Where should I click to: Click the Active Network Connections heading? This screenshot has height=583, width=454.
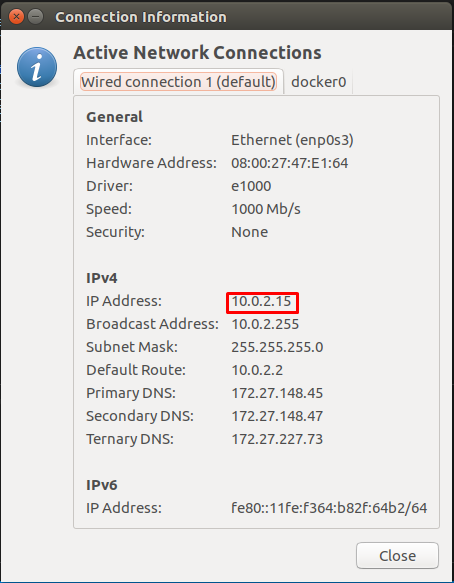coord(197,52)
